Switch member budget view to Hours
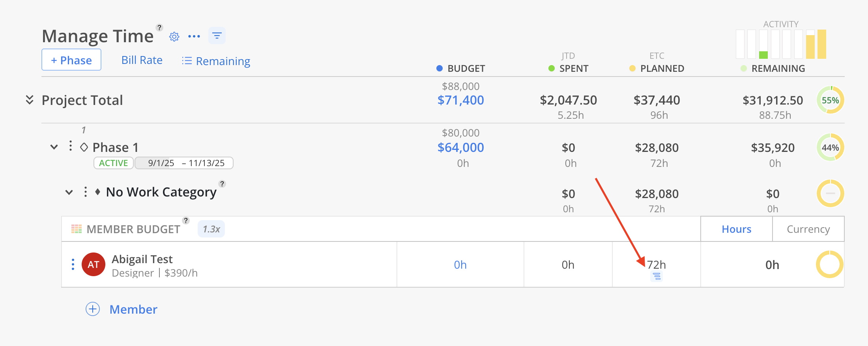868x346 pixels. point(736,229)
